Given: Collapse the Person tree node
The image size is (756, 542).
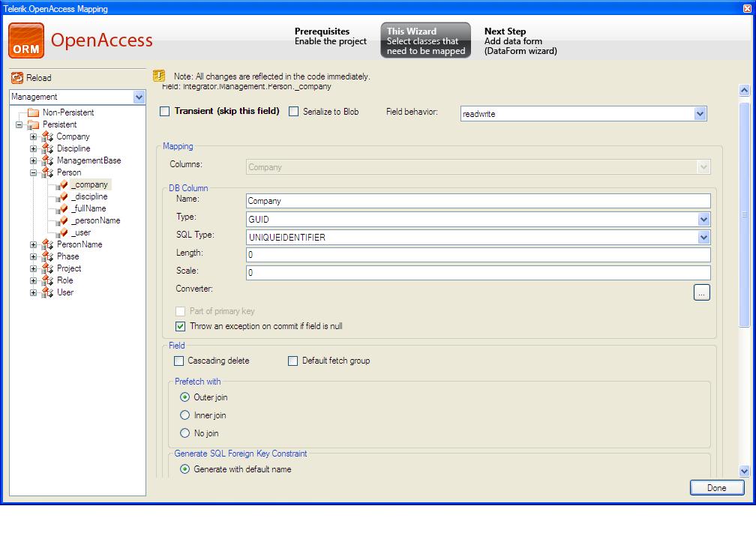Looking at the screenshot, I should tap(33, 172).
